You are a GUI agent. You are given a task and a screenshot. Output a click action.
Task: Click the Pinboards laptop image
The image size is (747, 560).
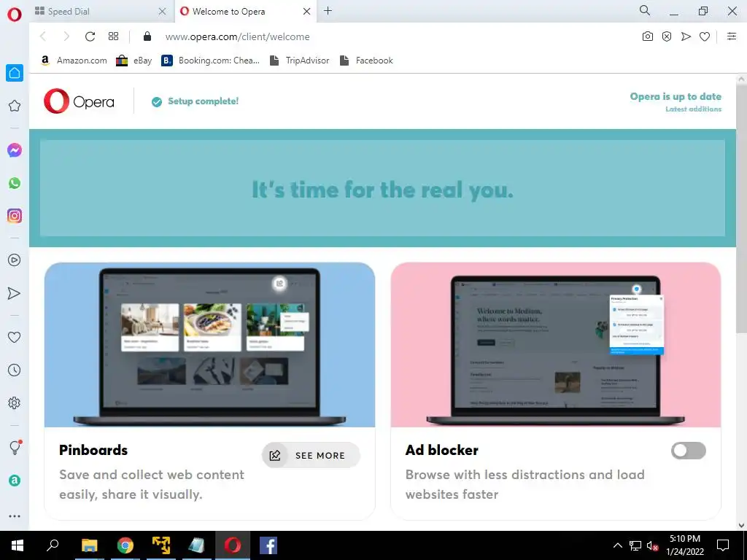point(209,345)
